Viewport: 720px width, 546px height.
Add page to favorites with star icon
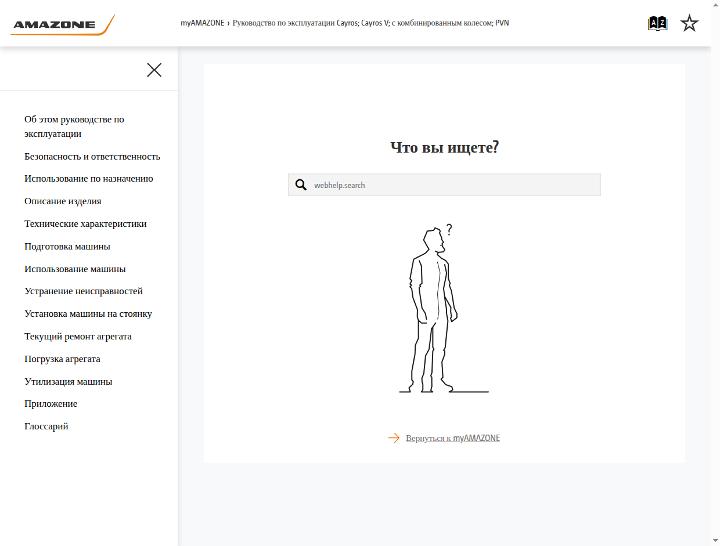689,23
